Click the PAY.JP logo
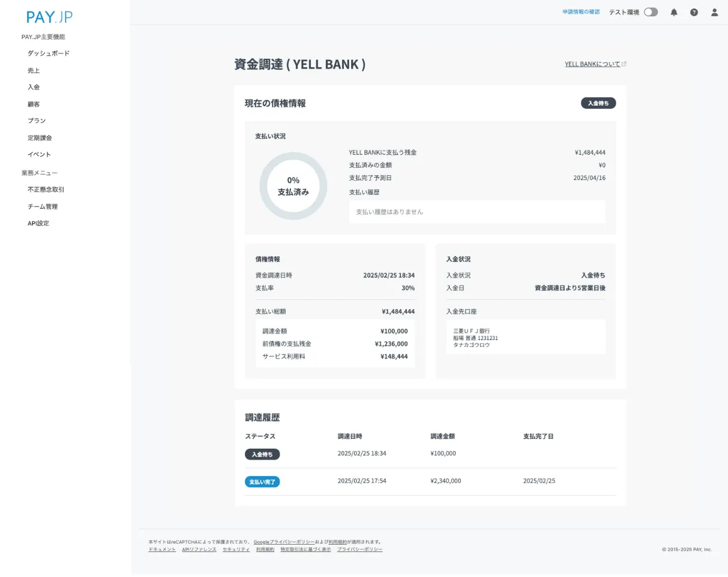The width and height of the screenshot is (728, 577). coord(50,17)
